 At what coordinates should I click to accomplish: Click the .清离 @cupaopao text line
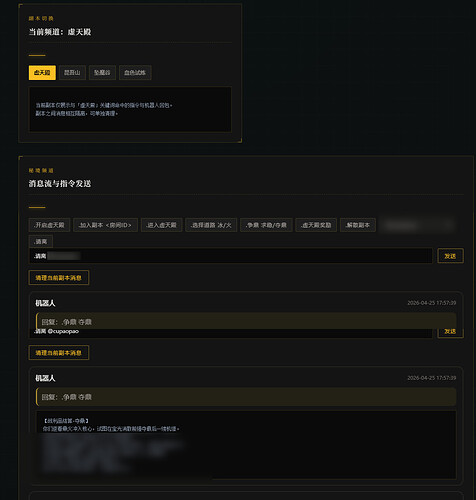tap(57, 331)
